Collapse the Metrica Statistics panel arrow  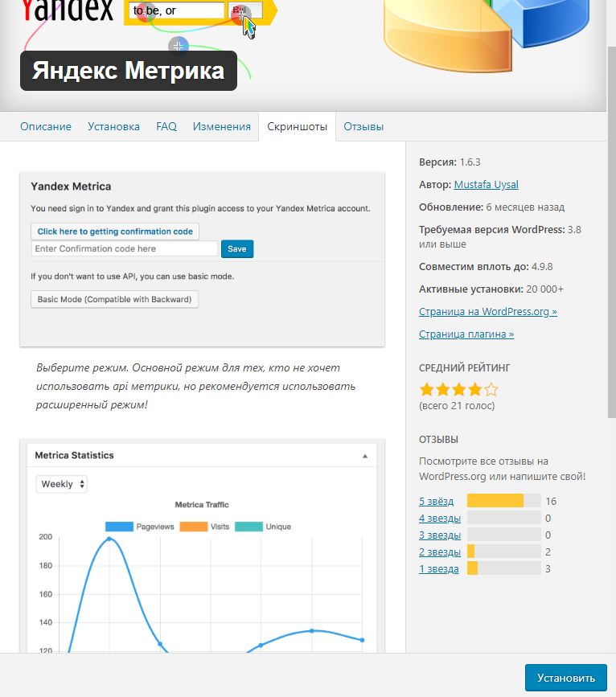pos(364,456)
